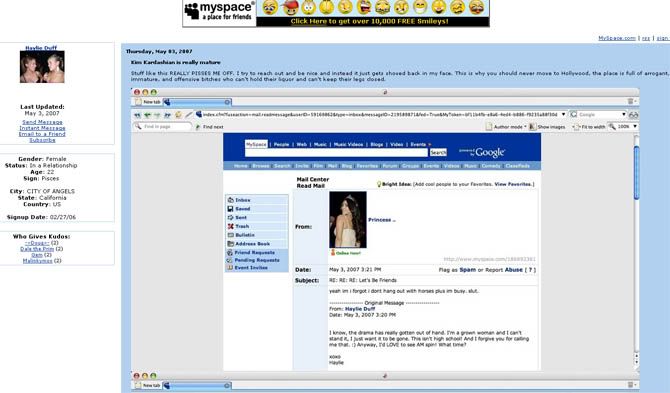The image size is (670, 393).
Task: Click the Sent mail icon
Action: pos(230,217)
